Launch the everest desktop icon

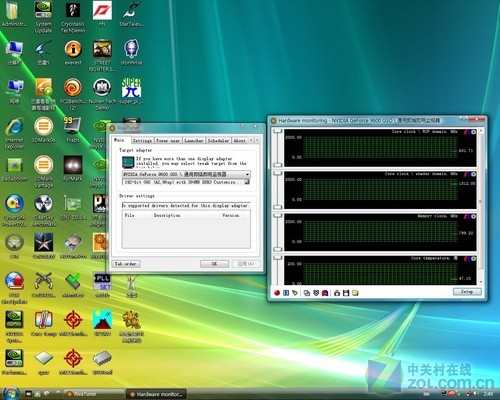tap(73, 53)
